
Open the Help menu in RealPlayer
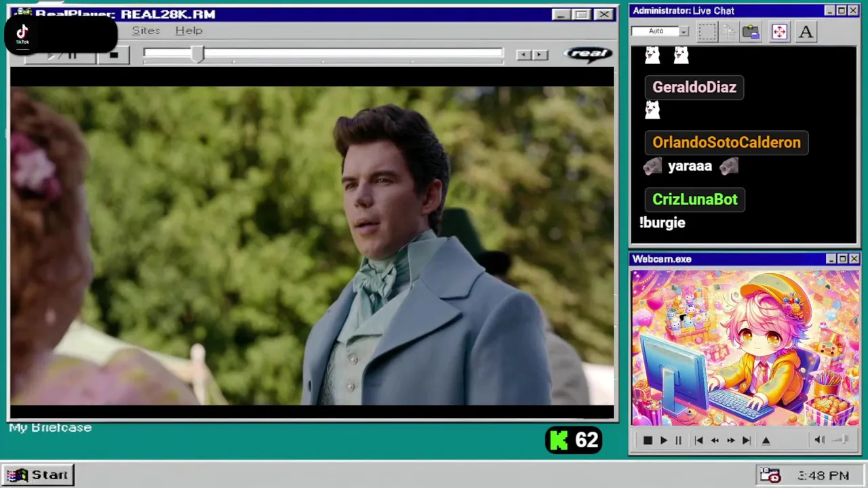189,30
